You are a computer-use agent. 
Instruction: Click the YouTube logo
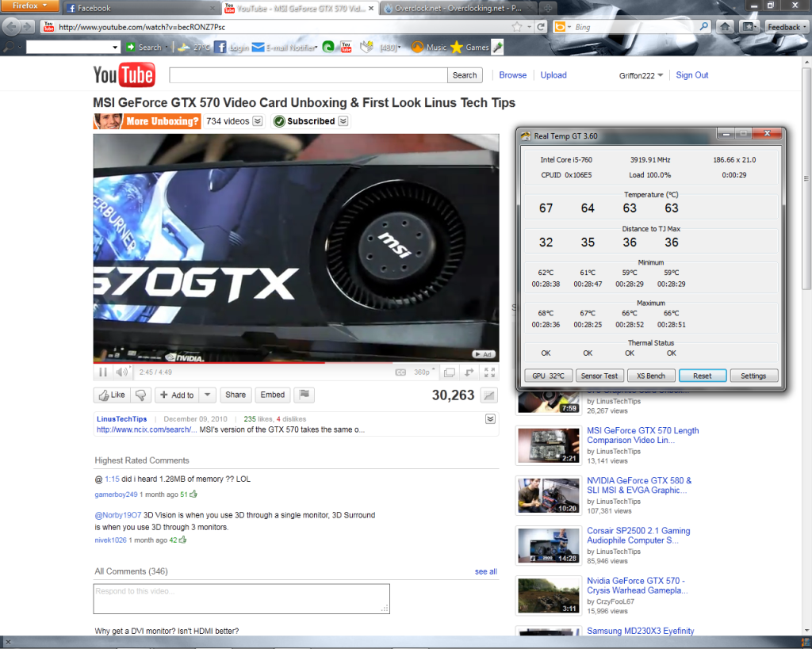[x=124, y=75]
